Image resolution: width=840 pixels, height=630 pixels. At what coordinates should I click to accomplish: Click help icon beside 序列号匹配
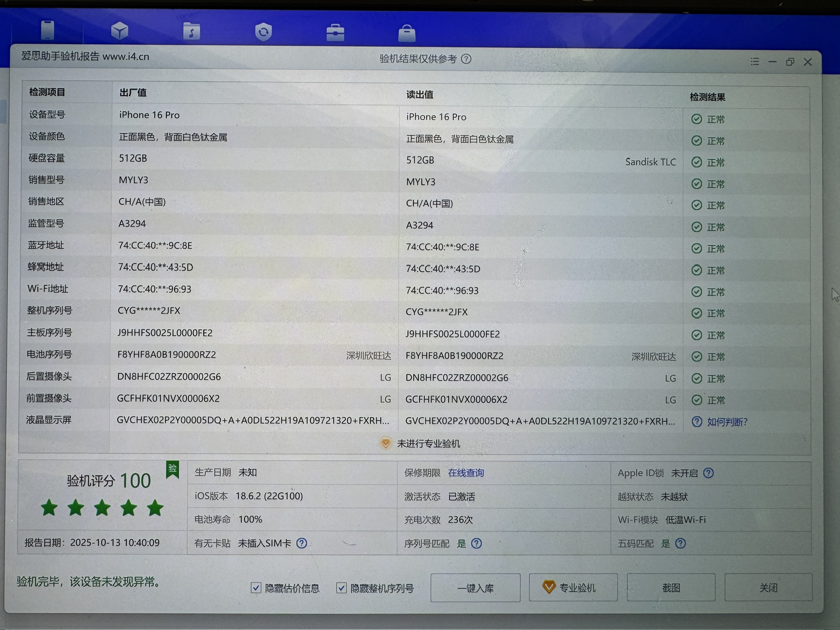pyautogui.click(x=476, y=543)
